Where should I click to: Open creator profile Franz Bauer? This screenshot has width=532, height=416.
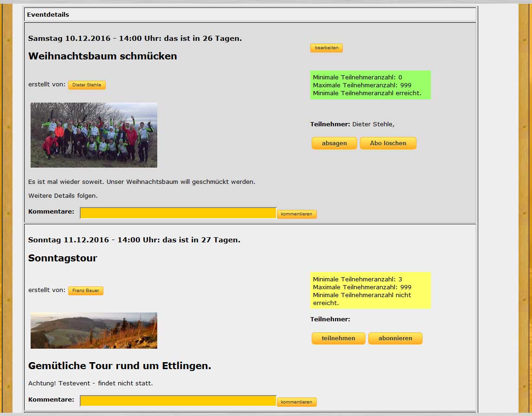(85, 291)
